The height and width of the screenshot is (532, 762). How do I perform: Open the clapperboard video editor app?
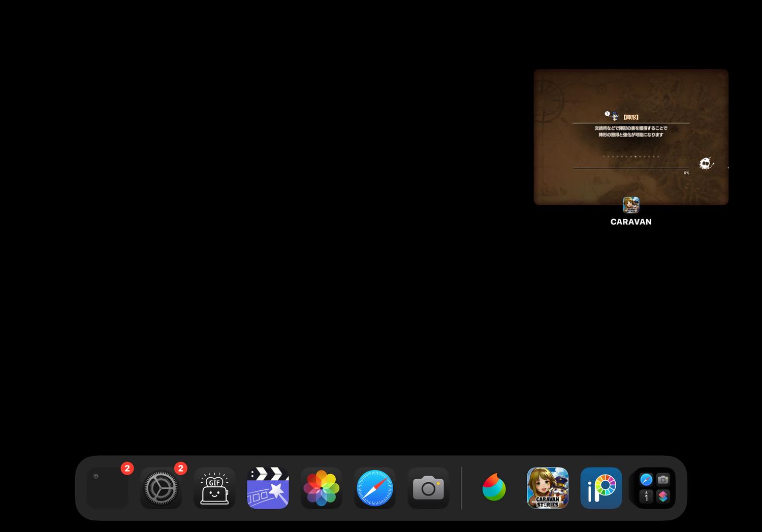(268, 488)
